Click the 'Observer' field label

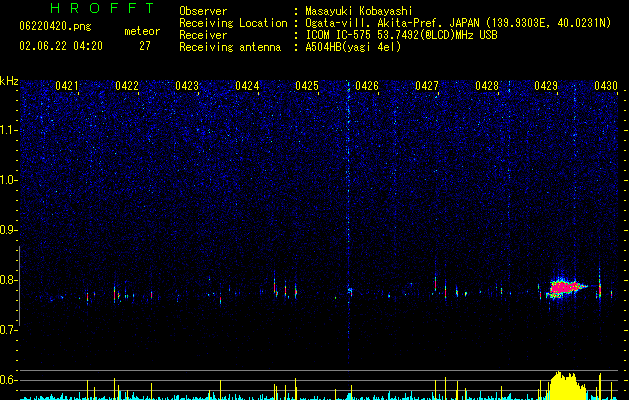203,11
